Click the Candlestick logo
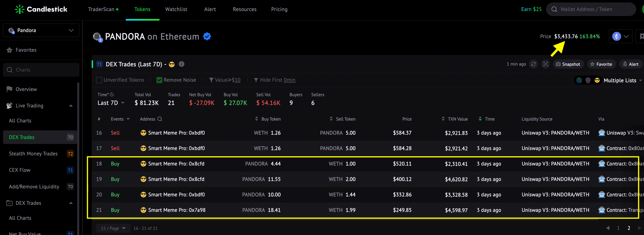 point(41,9)
